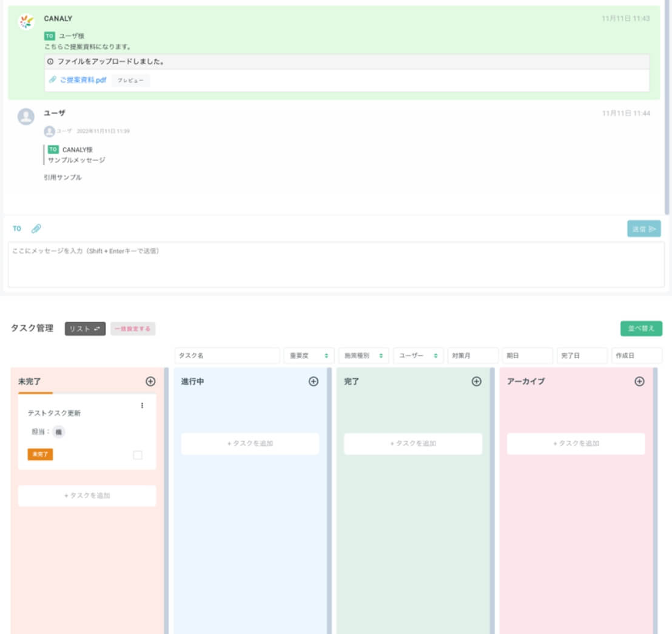Click the 送信 send button
This screenshot has height=634, width=672.
click(x=643, y=229)
